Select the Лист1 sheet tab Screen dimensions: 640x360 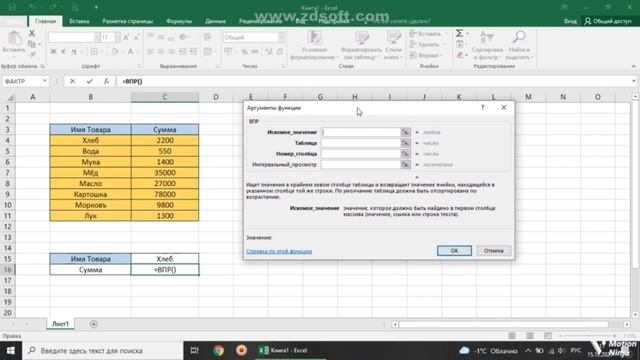click(60, 324)
